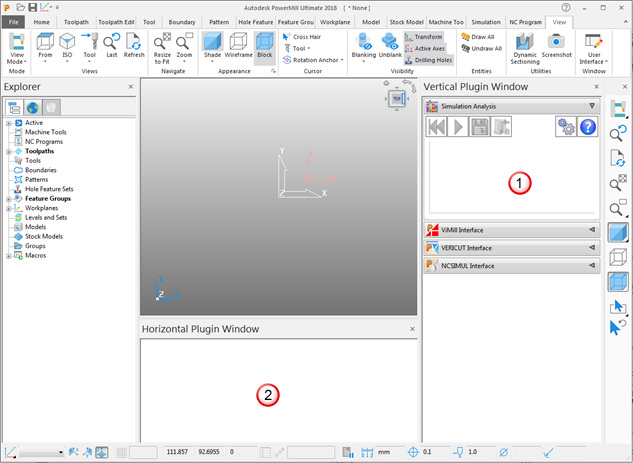Select Boundaries in Explorer
This screenshot has width=633, height=463.
41,170
